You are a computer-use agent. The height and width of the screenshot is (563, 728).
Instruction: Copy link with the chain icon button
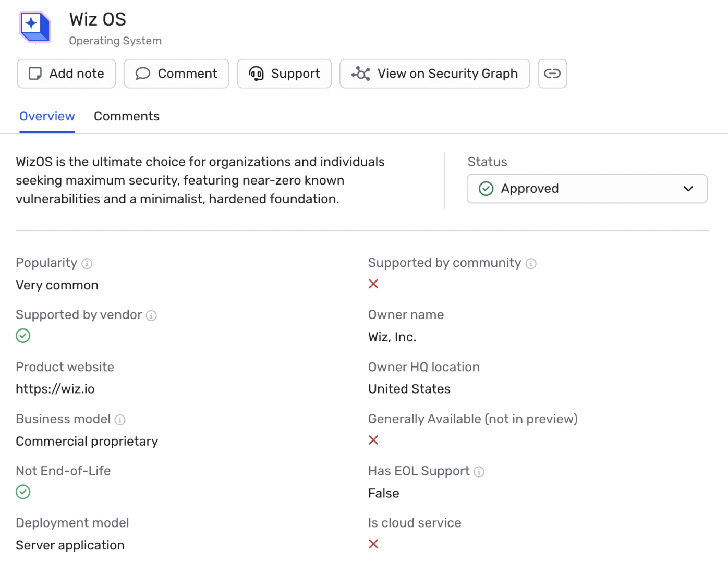[552, 74]
